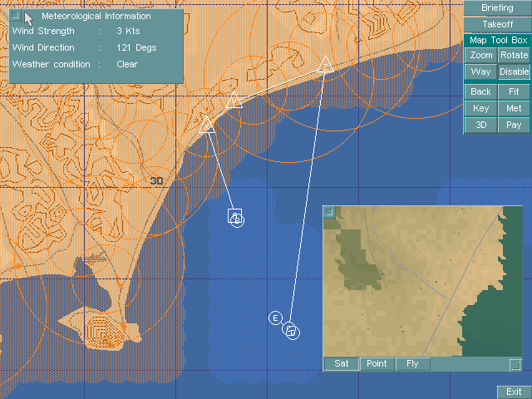This screenshot has height=399, width=532.
Task: Open the Briefing panel
Action: (497, 8)
